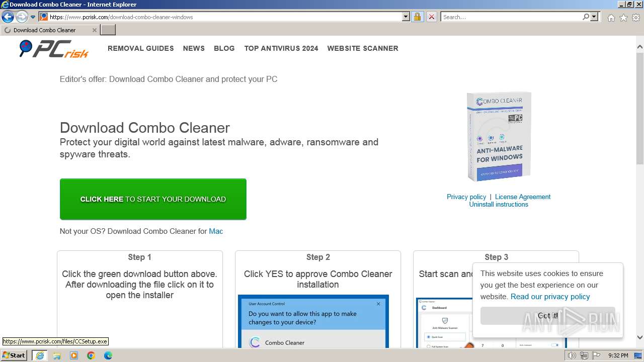Open the Tools gear icon
Screen dimensions: 644x362
[x=636, y=18]
